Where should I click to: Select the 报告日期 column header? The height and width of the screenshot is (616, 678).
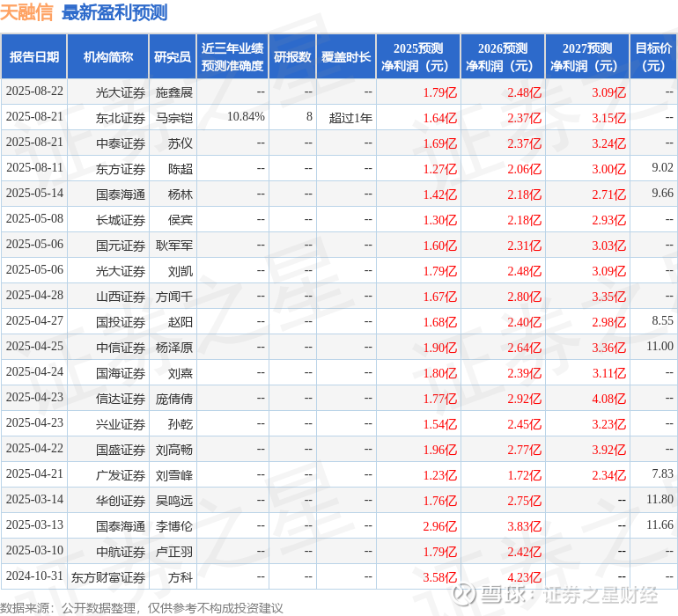tap(34, 56)
